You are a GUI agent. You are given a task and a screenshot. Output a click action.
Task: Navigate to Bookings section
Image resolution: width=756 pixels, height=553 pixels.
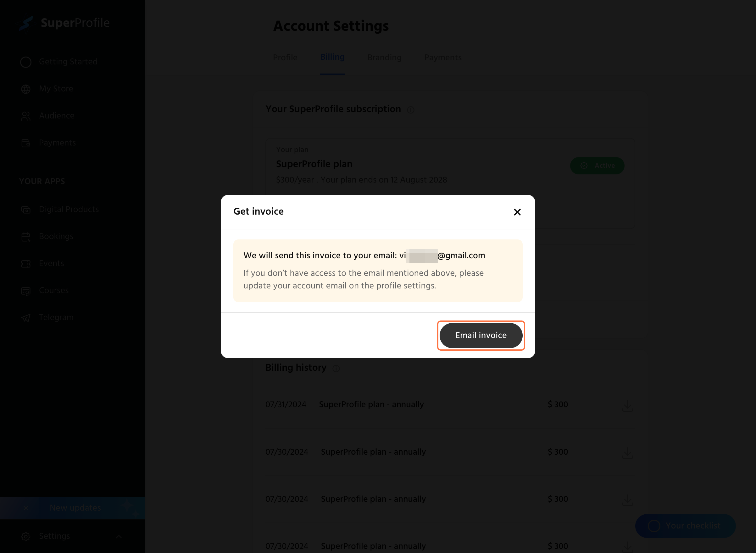point(56,236)
